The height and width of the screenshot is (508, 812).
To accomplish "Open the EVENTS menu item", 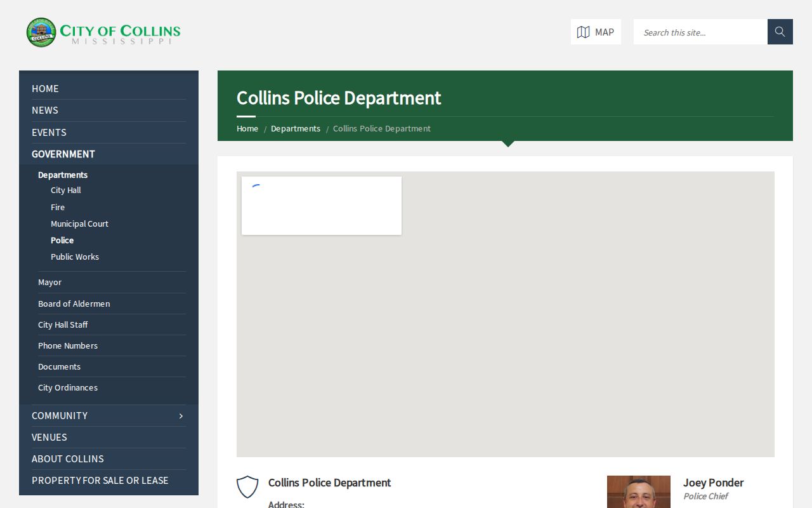I will pyautogui.click(x=49, y=133).
